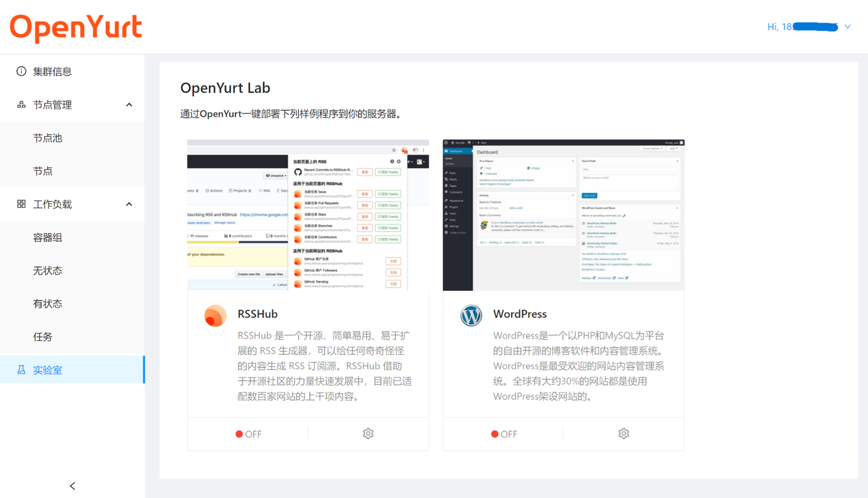Viewport: 868px width, 498px height.
Task: Open WordPress settings gear
Action: click(624, 434)
